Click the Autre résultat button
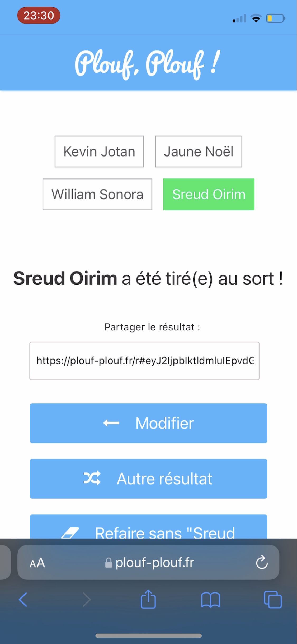Image resolution: width=297 pixels, height=644 pixels. click(x=148, y=479)
